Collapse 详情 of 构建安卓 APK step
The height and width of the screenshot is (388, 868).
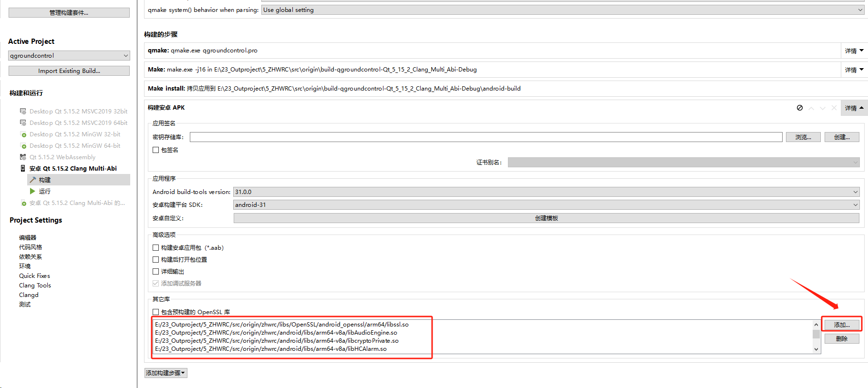pos(854,108)
